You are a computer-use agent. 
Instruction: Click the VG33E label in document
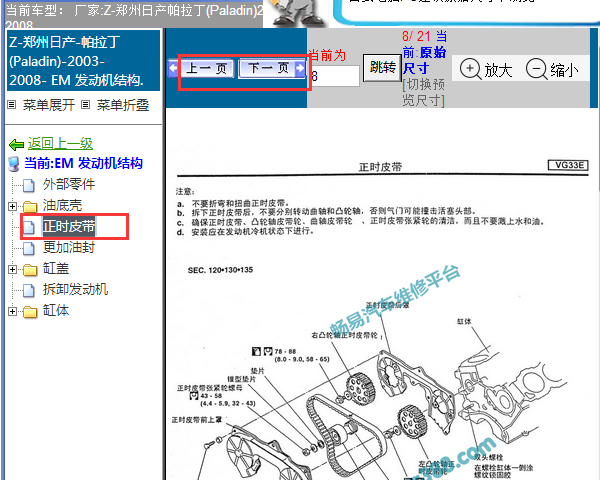569,165
